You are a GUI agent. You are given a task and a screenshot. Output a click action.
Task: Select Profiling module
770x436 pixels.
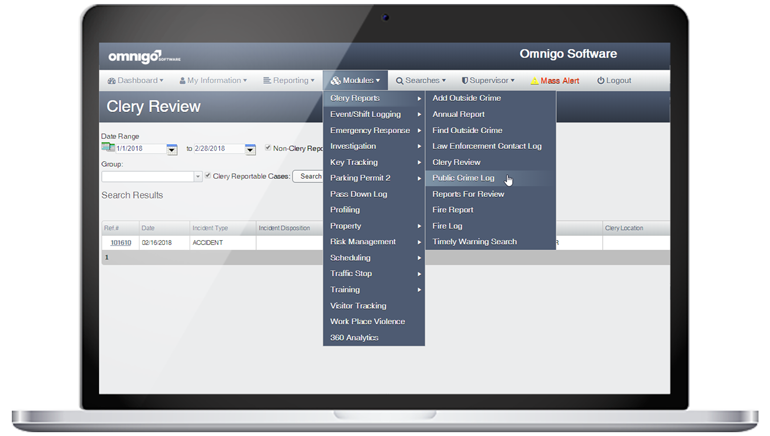pyautogui.click(x=374, y=210)
